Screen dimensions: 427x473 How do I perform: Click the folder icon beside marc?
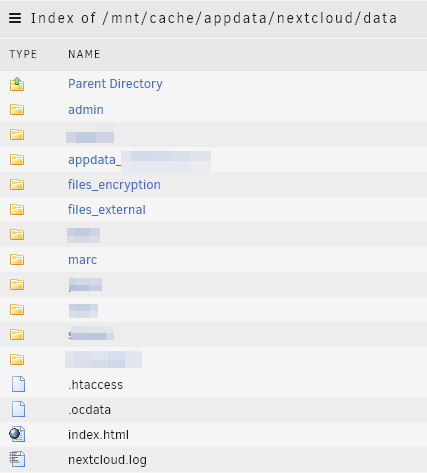[17, 259]
